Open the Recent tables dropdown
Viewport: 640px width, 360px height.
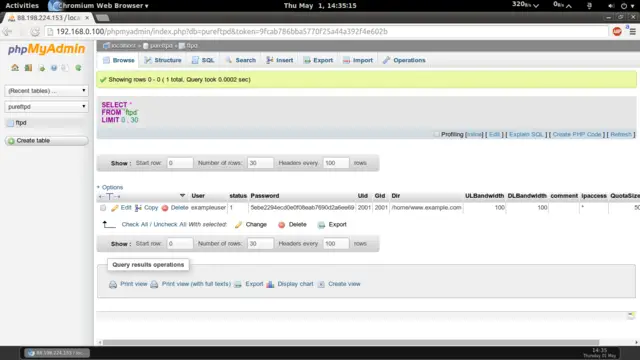coord(47,91)
